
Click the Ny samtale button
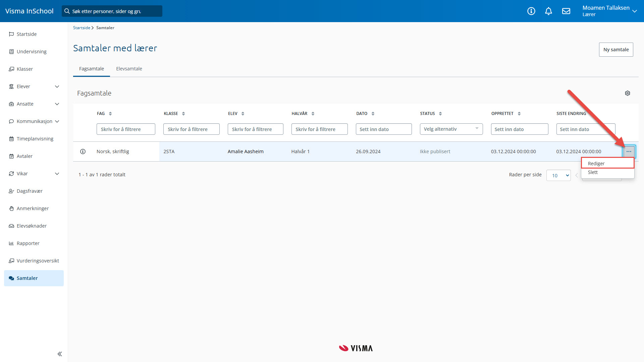click(616, 50)
